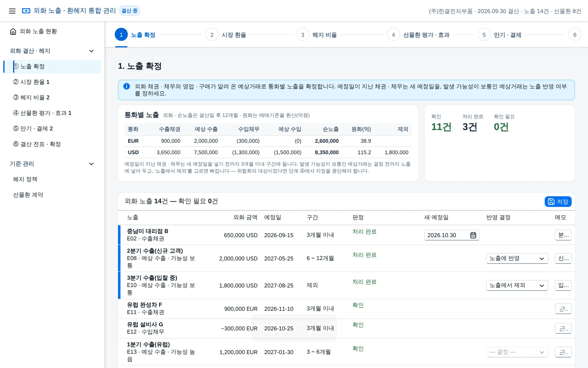The width and height of the screenshot is (588, 368).
Task: Open the hamburger navigation menu
Action: click(12, 11)
